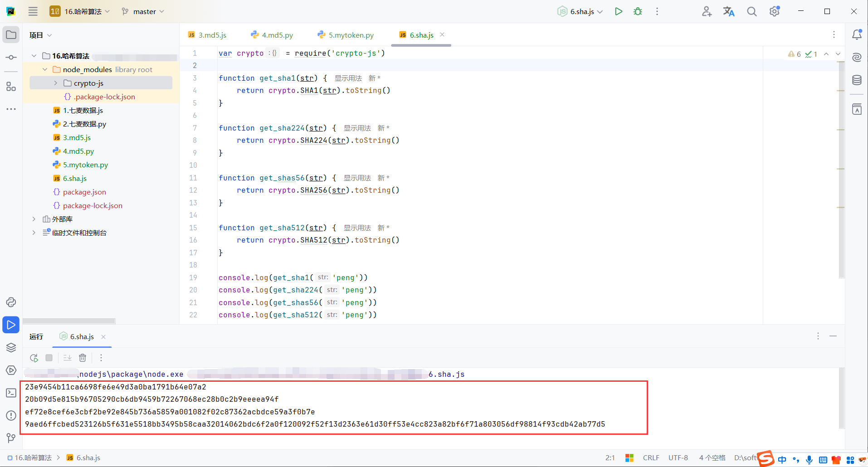Open the translation plugin icon
This screenshot has height=467, width=868.
729,11
